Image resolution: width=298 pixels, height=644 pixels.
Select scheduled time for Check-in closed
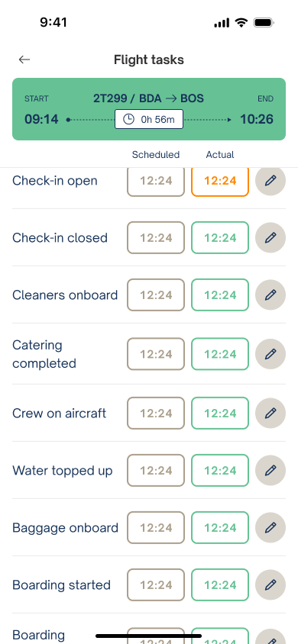pyautogui.click(x=156, y=237)
